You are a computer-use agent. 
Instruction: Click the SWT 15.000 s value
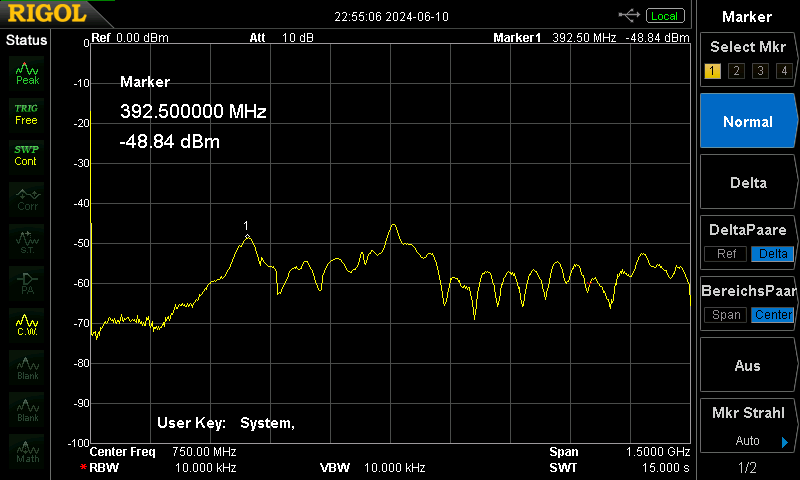click(665, 467)
